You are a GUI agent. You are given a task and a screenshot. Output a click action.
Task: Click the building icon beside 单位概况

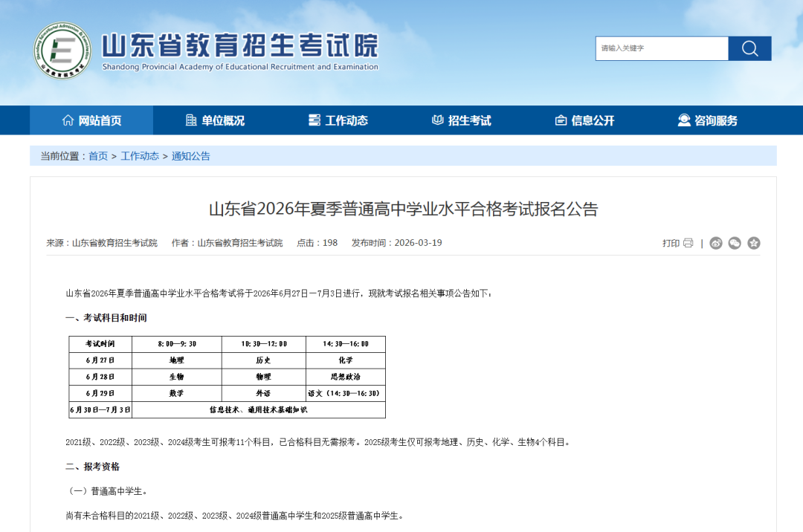coord(190,120)
